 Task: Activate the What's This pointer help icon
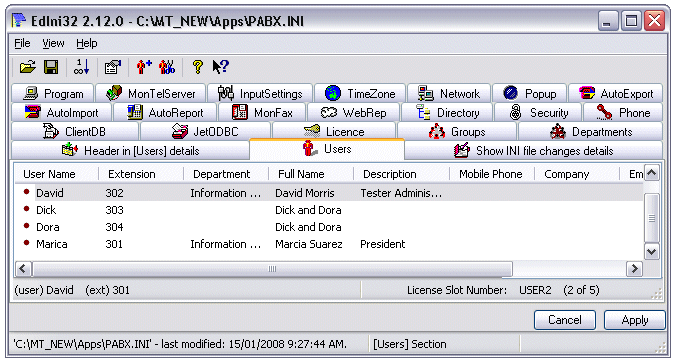coord(220,67)
